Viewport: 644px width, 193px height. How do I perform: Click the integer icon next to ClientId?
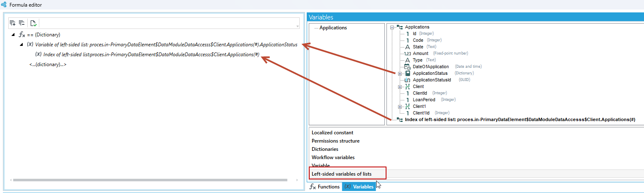(408, 93)
